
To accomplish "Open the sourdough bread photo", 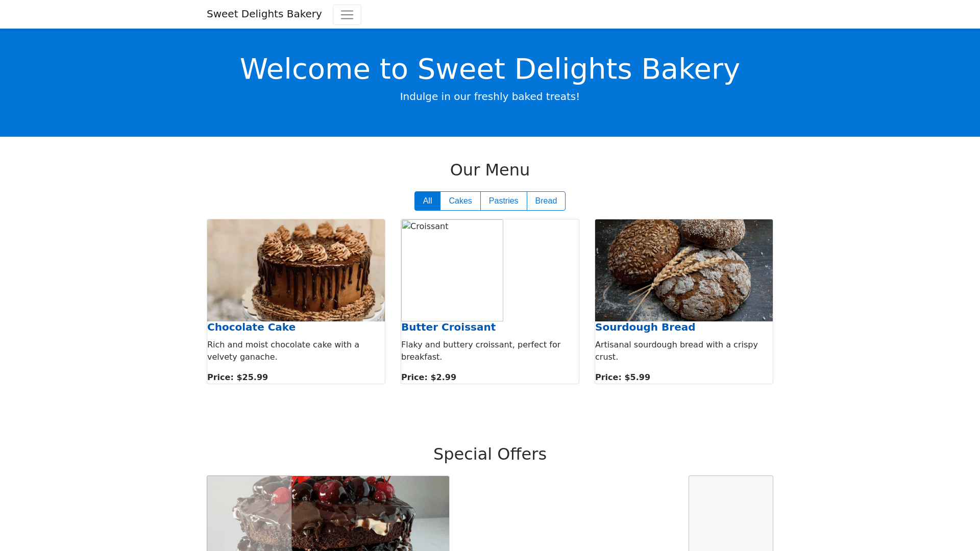I will click(684, 270).
